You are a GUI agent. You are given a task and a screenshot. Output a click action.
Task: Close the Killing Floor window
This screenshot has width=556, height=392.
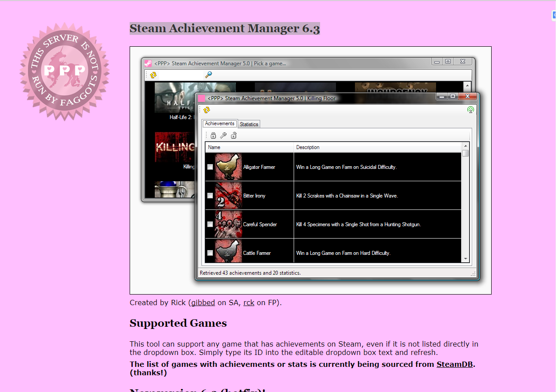click(468, 96)
